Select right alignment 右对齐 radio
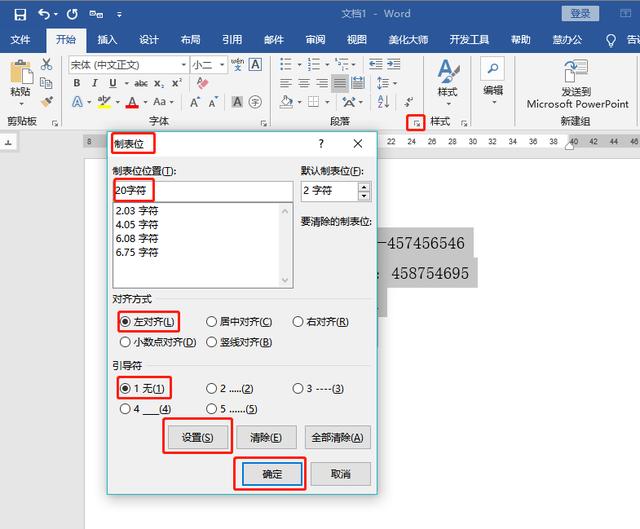 (x=321, y=322)
